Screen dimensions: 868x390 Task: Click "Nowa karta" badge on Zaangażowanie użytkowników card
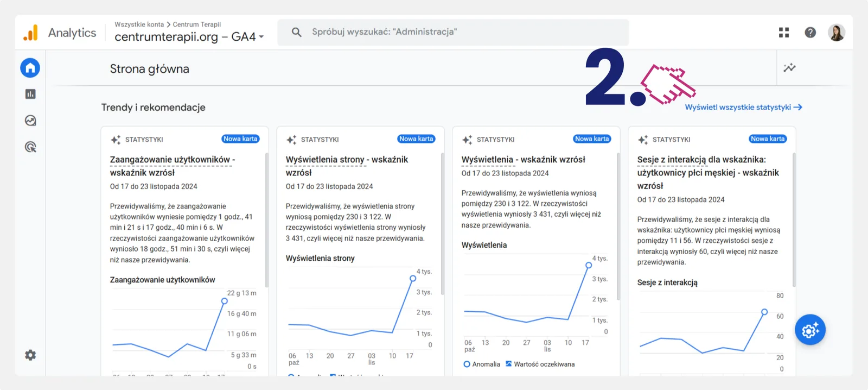coord(240,139)
